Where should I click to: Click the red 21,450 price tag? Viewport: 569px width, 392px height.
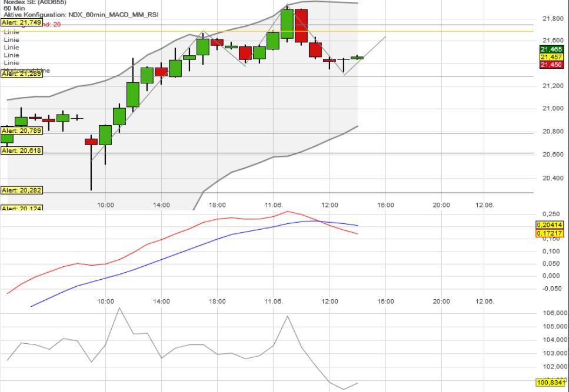coord(551,65)
